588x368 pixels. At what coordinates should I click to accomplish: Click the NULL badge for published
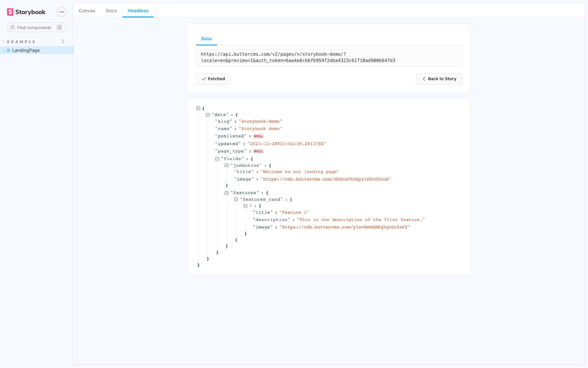(x=258, y=136)
